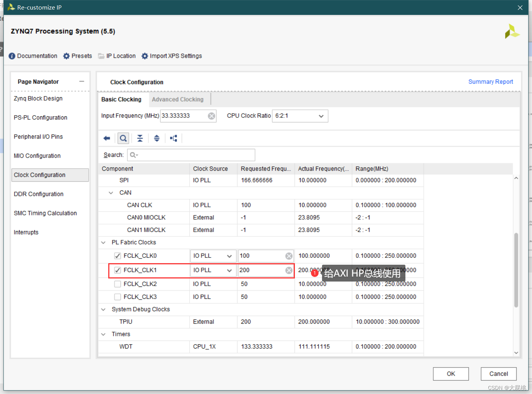Click the OK button
Screen dimensions: 532x394
click(451, 374)
